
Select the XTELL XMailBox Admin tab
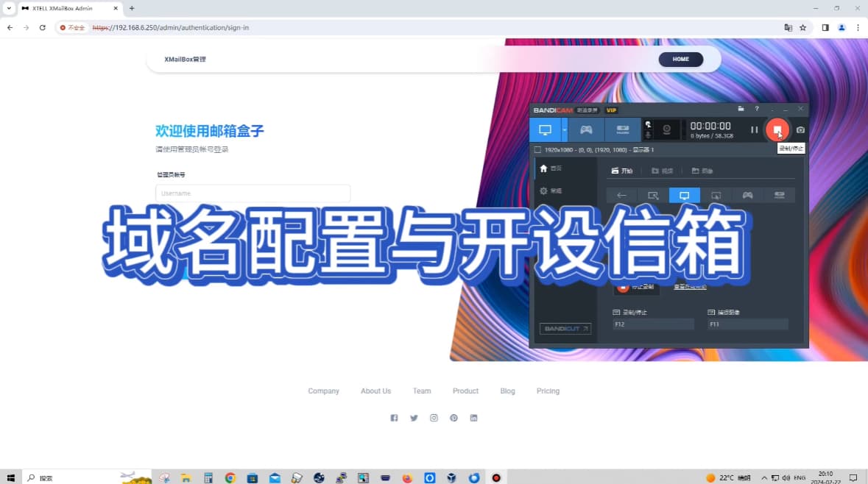coord(68,8)
